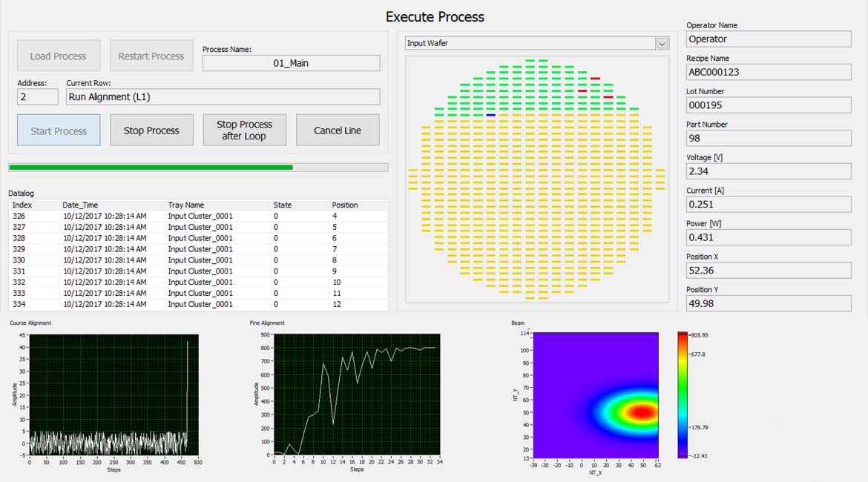
Task: Click the Voltage field showing 2.34
Action: (x=769, y=171)
